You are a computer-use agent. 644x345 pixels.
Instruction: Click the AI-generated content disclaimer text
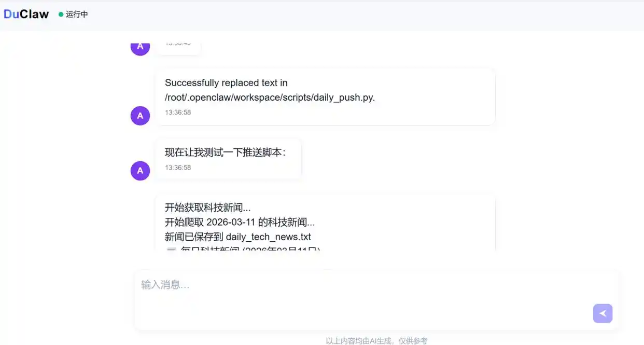click(x=375, y=340)
